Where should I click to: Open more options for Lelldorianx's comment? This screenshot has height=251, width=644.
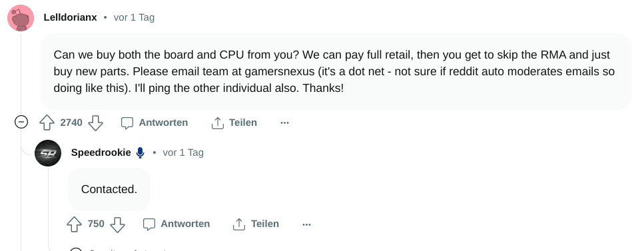284,123
